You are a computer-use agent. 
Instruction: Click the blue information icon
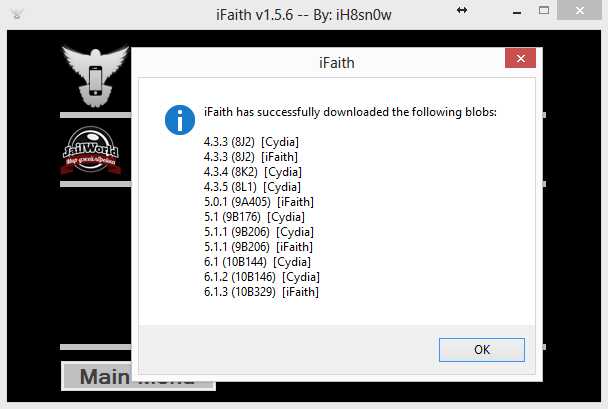pyautogui.click(x=180, y=120)
